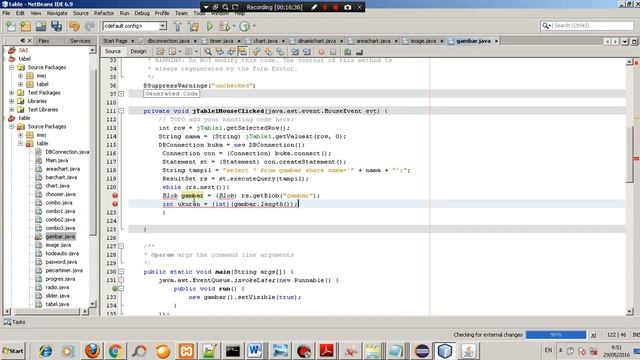Screen dimensions: 640x360
Task: Open Profile Main Project dropdown arrow
Action: click(x=254, y=27)
